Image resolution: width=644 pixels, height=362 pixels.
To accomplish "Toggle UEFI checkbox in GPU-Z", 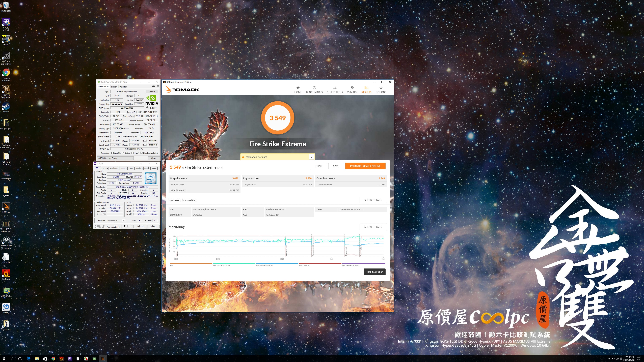I will coord(151,108).
